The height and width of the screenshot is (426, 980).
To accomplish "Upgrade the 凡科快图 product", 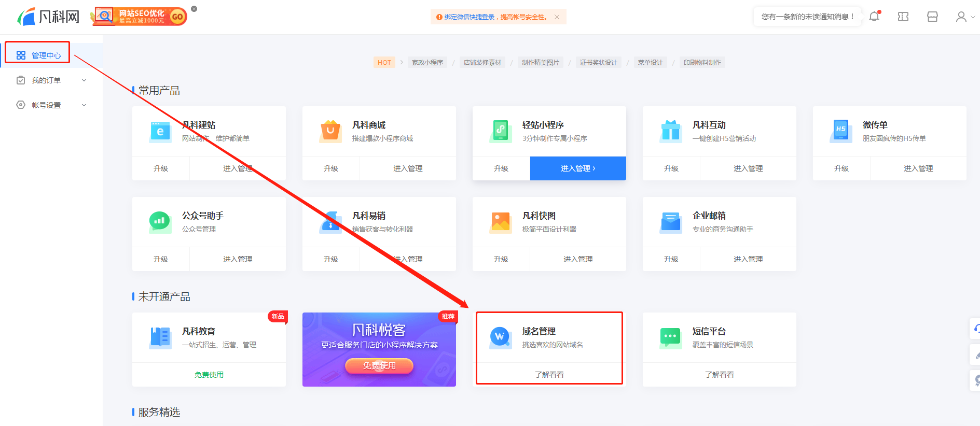I will [501, 259].
